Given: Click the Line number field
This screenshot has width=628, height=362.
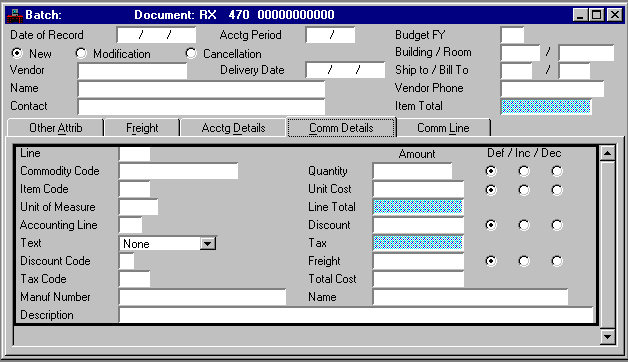Looking at the screenshot, I should 135,153.
